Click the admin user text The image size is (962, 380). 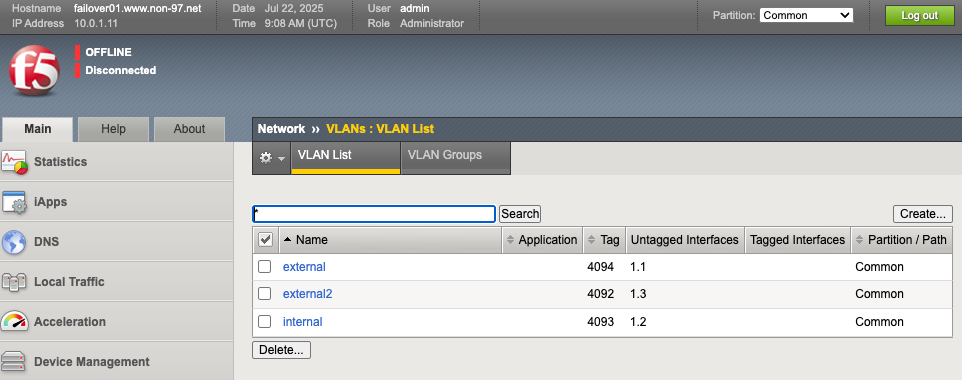pyautogui.click(x=415, y=9)
